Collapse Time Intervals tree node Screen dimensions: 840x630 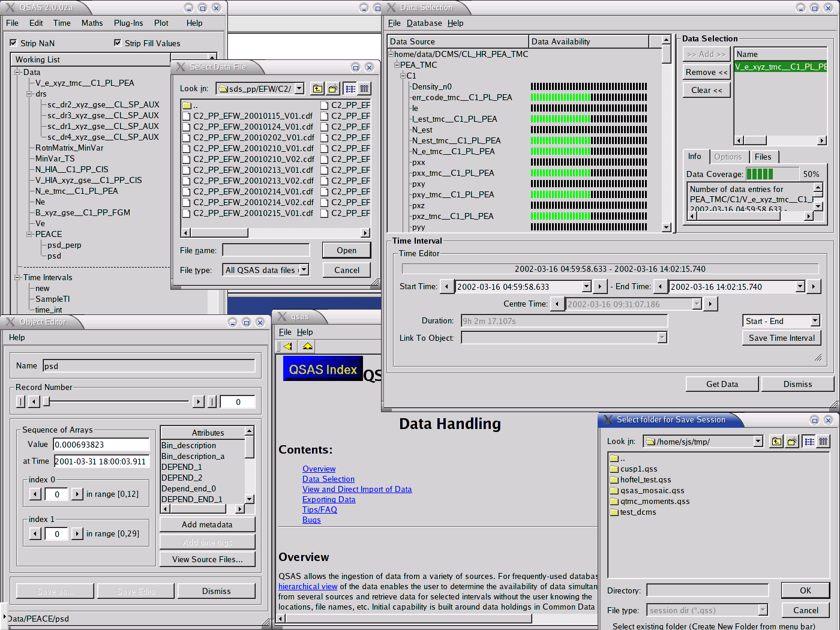[x=17, y=277]
